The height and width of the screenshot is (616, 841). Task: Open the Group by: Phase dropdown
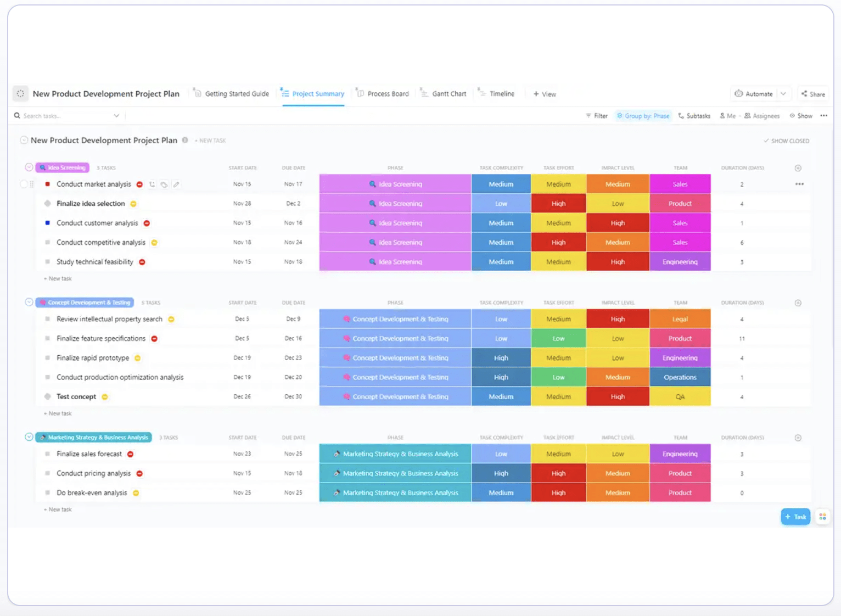[x=643, y=116]
